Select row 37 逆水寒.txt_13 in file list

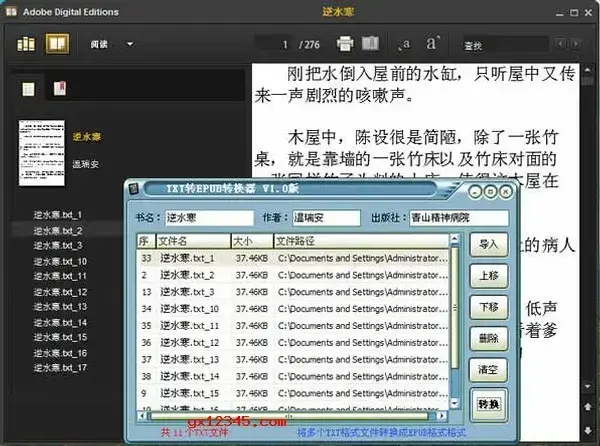[x=293, y=360]
